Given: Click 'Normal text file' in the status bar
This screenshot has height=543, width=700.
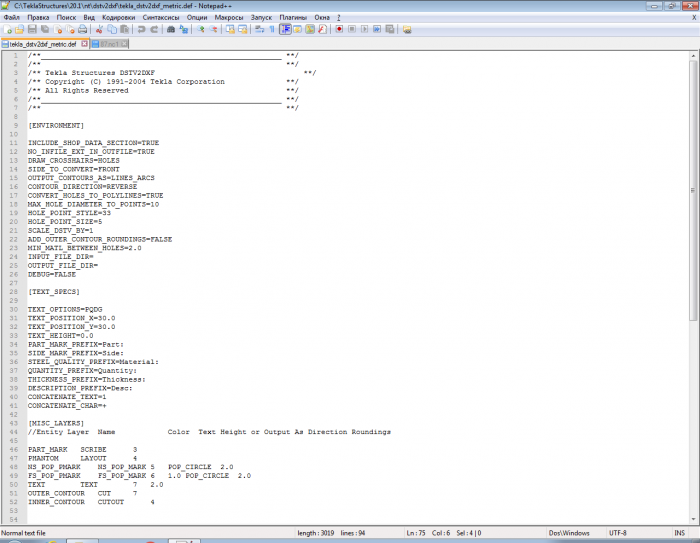Looking at the screenshot, I should [x=23, y=533].
